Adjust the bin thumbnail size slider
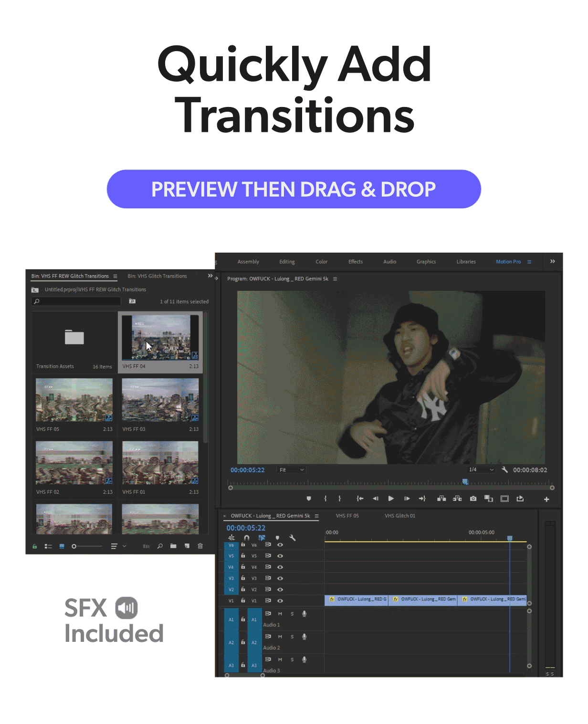The width and height of the screenshot is (588, 724). (74, 546)
